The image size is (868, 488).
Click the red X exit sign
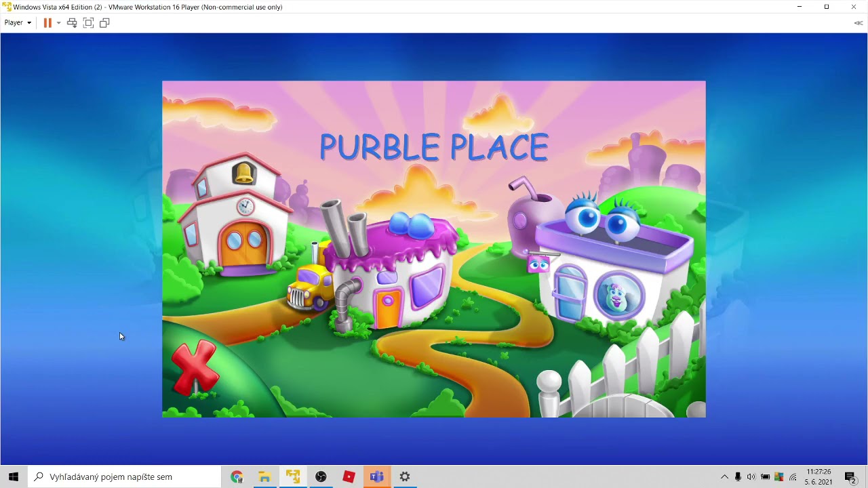195,368
